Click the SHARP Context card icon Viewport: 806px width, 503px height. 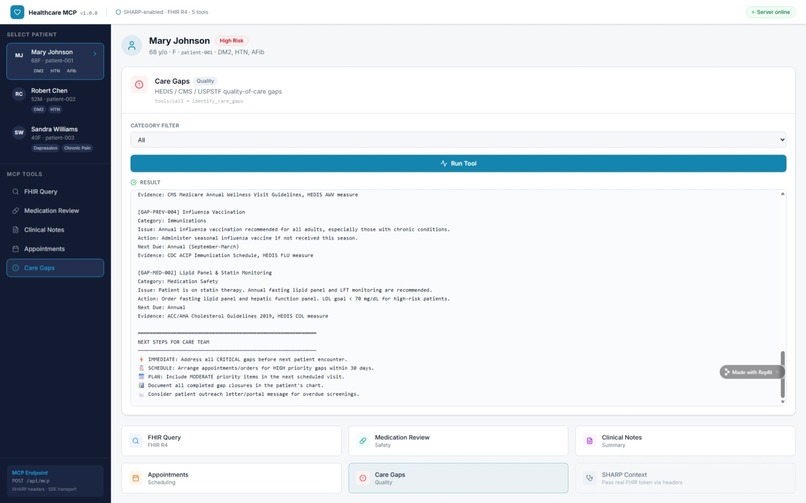click(x=590, y=478)
